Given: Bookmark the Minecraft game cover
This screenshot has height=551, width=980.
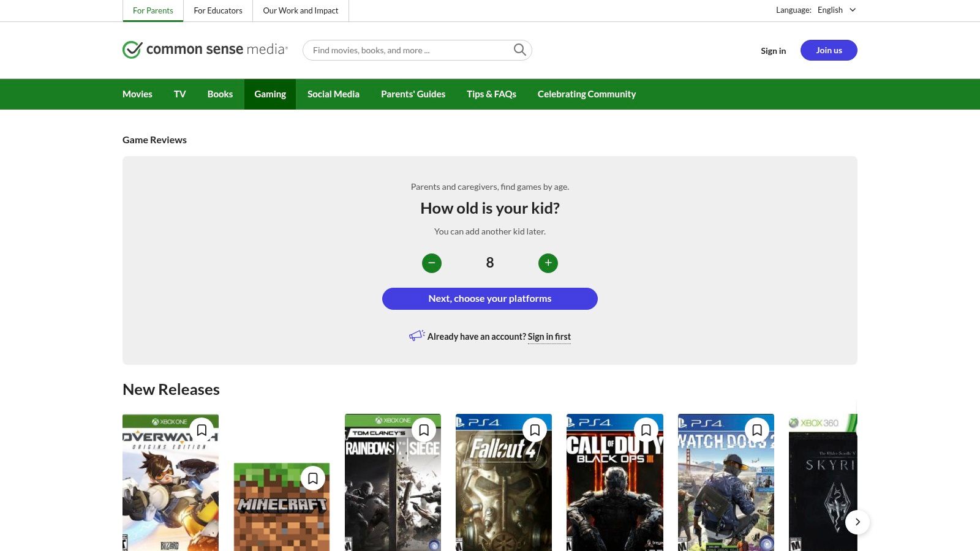Looking at the screenshot, I should [x=313, y=478].
